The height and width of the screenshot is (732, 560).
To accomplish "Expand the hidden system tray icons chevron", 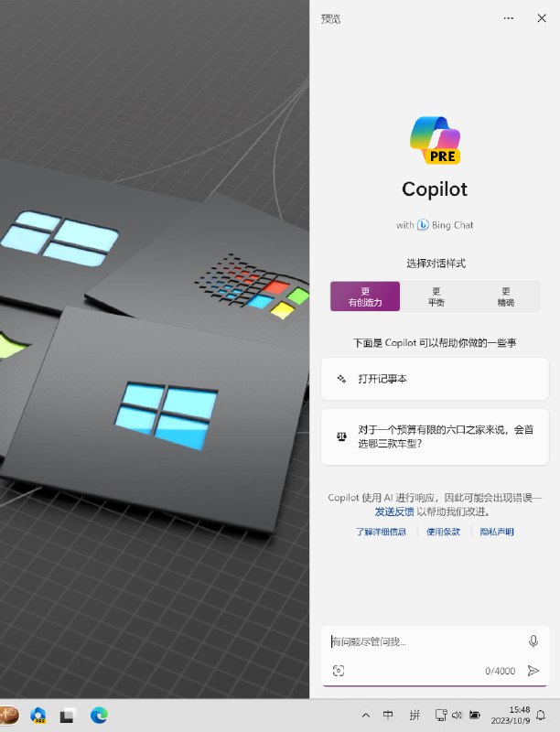I will coord(366,715).
